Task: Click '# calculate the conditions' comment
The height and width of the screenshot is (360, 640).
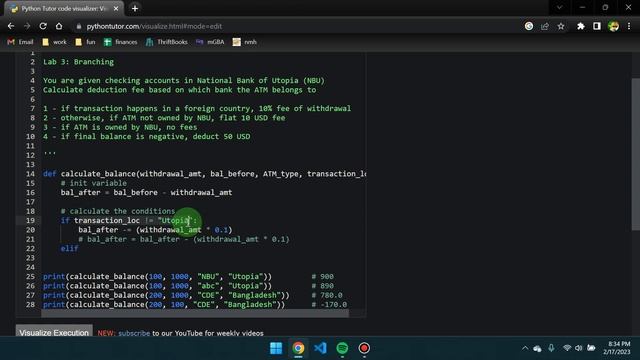Action: point(118,211)
